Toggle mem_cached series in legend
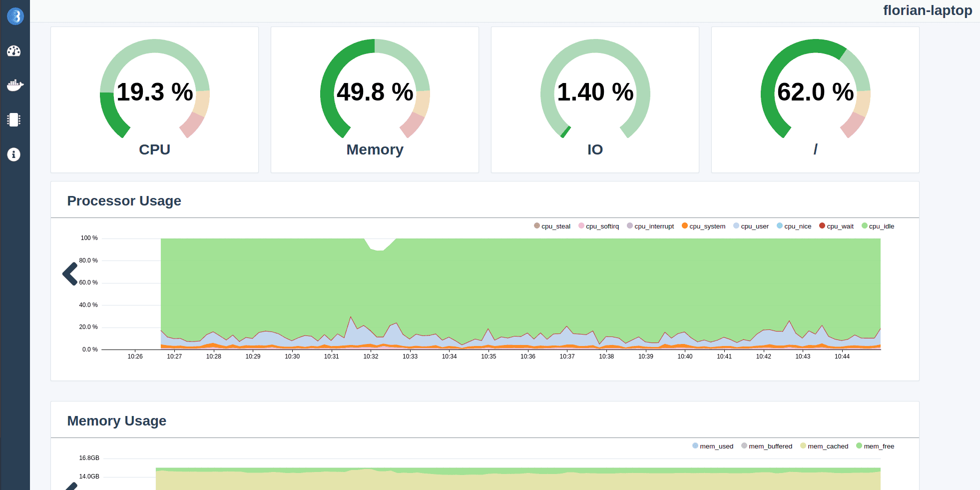The height and width of the screenshot is (490, 980). pos(824,446)
